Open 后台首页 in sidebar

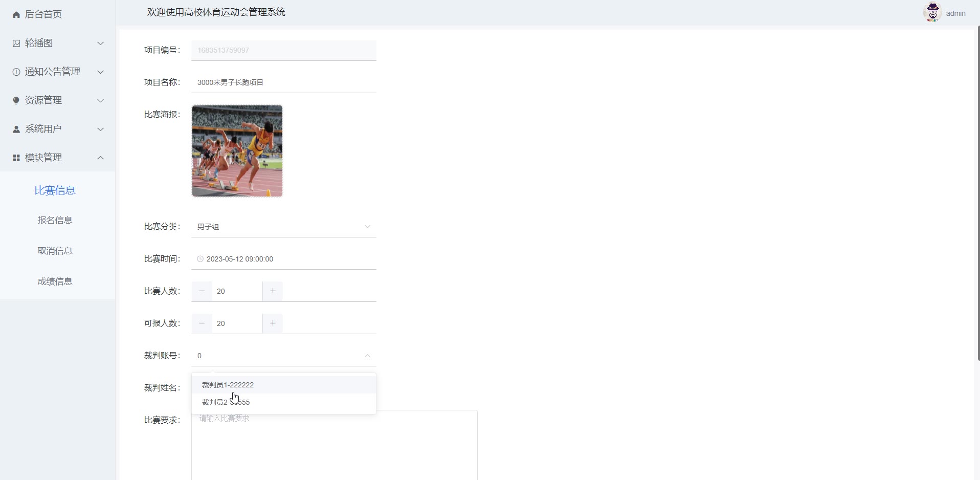click(57, 14)
